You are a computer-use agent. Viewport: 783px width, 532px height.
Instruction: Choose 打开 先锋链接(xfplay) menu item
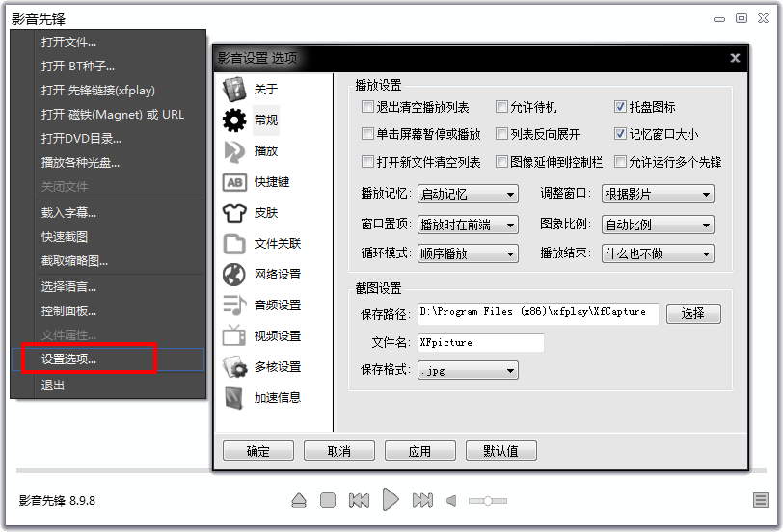point(108,91)
